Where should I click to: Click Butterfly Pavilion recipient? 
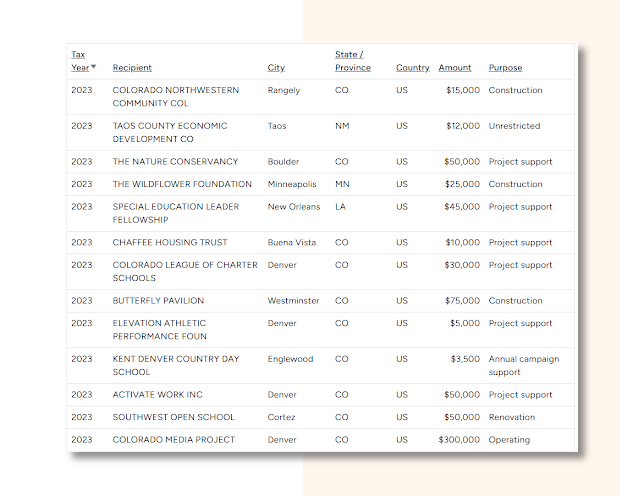pyautogui.click(x=158, y=301)
